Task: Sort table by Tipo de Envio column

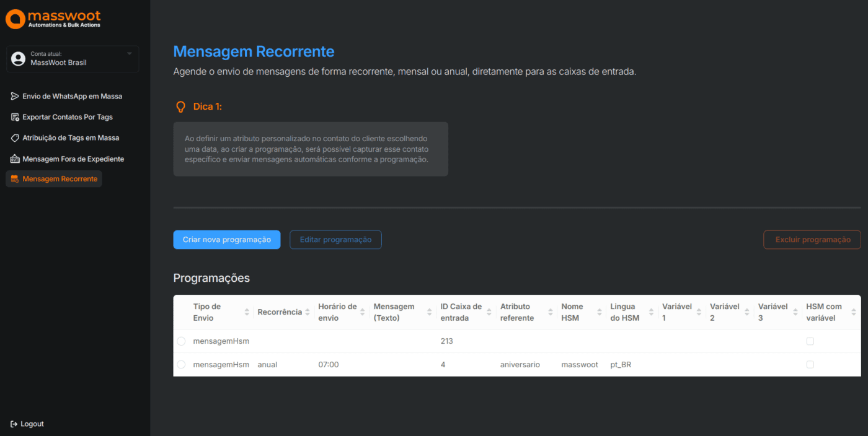Action: (x=247, y=312)
